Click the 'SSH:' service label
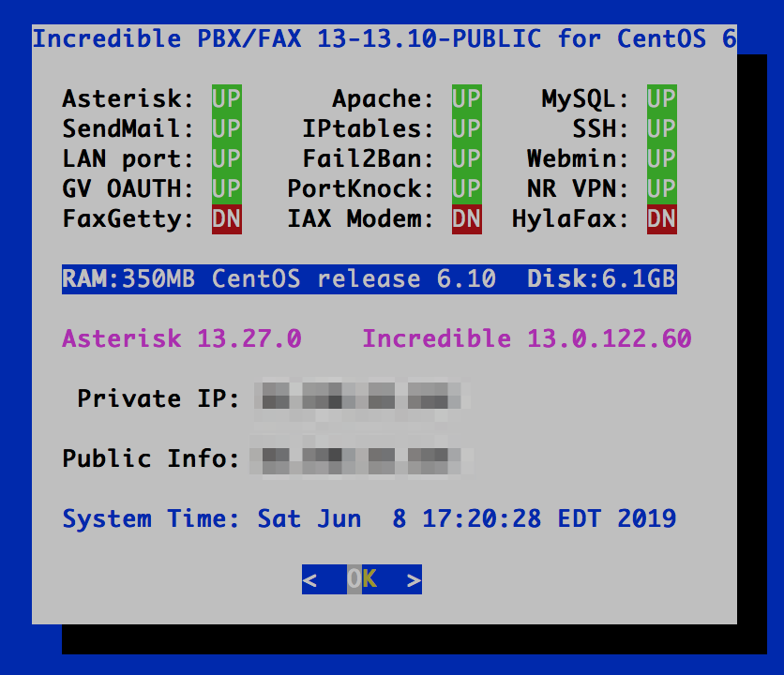Image resolution: width=784 pixels, height=675 pixels. pyautogui.click(x=600, y=129)
